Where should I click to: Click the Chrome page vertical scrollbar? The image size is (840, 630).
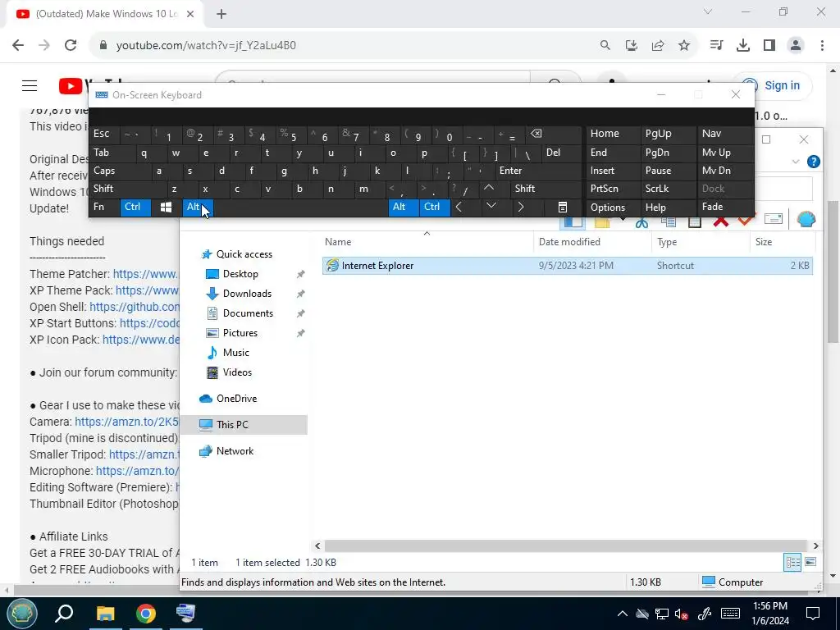pyautogui.click(x=833, y=272)
